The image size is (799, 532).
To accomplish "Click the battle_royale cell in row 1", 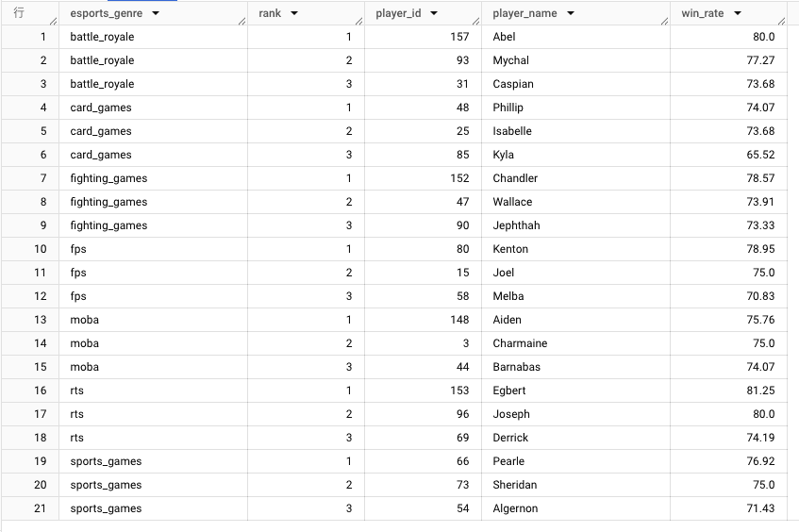I will [x=102, y=37].
